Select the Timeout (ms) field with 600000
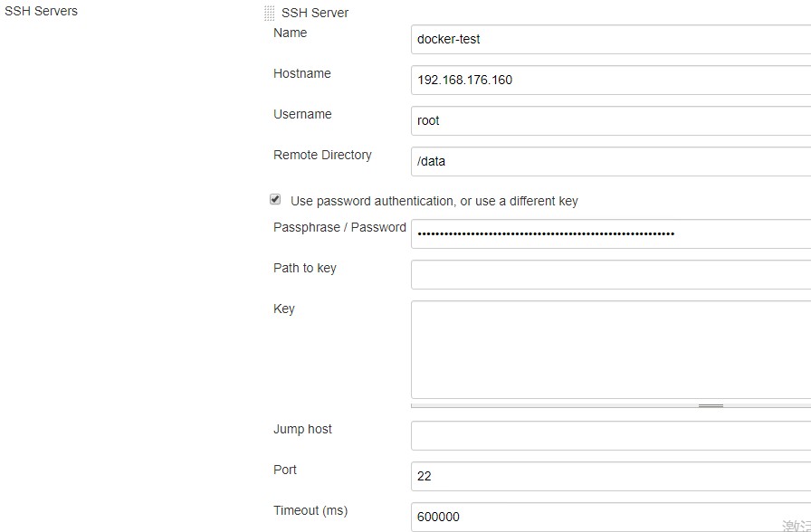811x532 pixels. tap(611, 517)
